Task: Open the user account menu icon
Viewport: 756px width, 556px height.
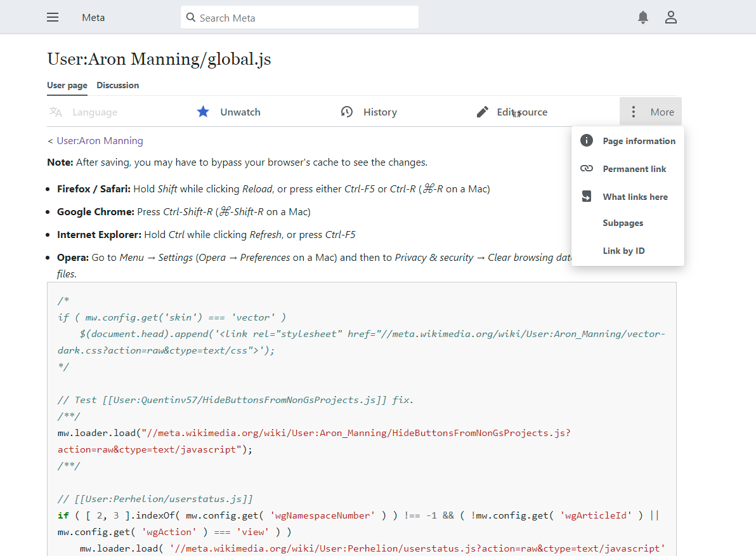Action: (x=670, y=17)
